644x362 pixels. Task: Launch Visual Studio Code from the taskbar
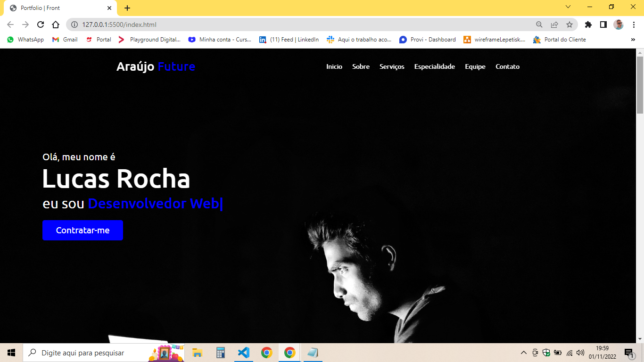click(x=243, y=352)
